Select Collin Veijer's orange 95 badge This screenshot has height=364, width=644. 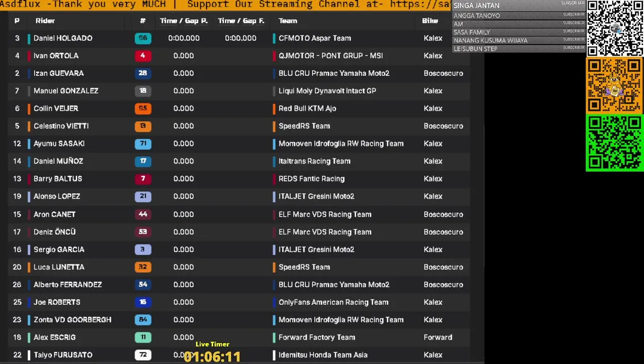143,108
